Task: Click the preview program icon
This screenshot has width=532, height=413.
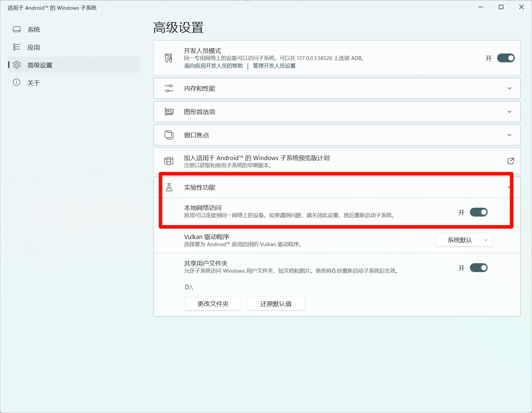Action: [169, 161]
